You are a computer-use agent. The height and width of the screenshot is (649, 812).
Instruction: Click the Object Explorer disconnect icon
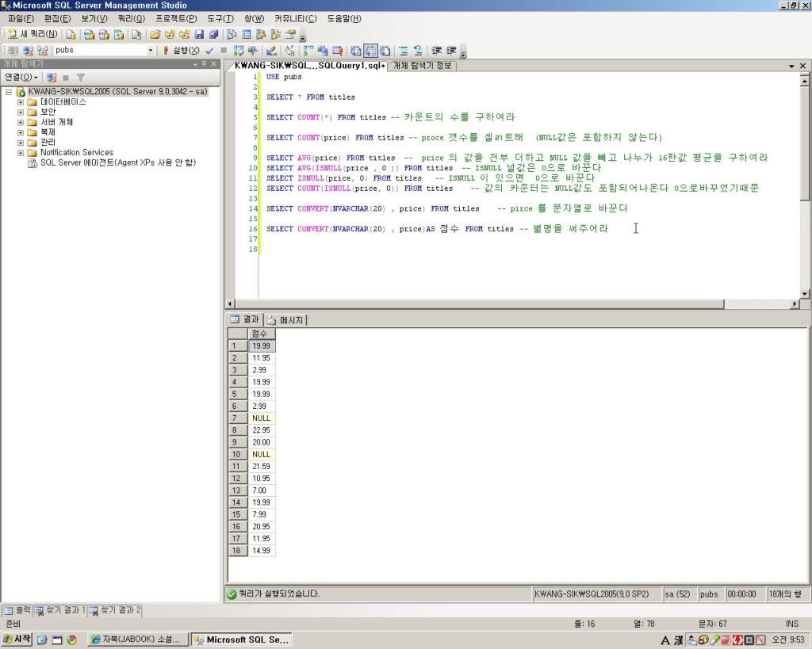52,78
